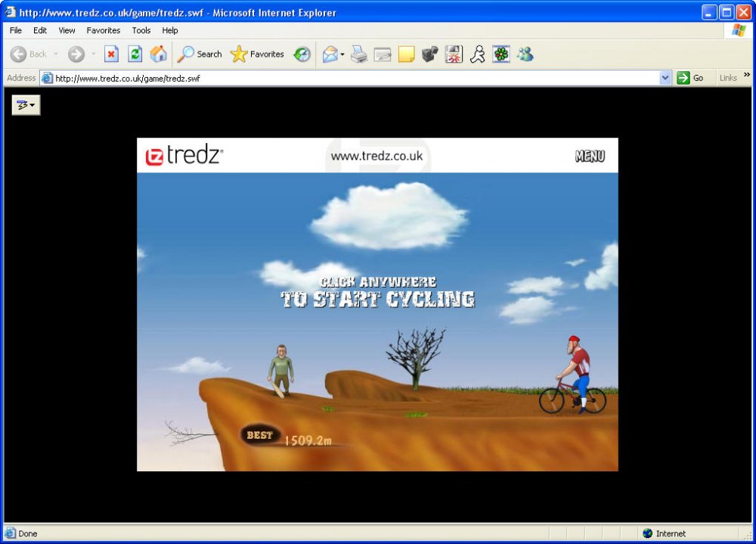Open the Tools menu

tap(141, 30)
